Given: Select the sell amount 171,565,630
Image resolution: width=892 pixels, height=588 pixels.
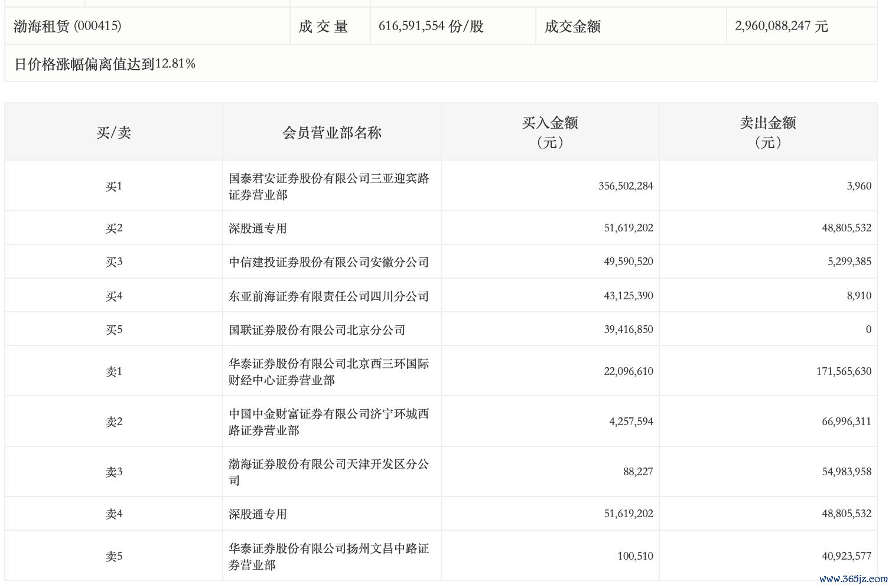Looking at the screenshot, I should click(x=844, y=371).
